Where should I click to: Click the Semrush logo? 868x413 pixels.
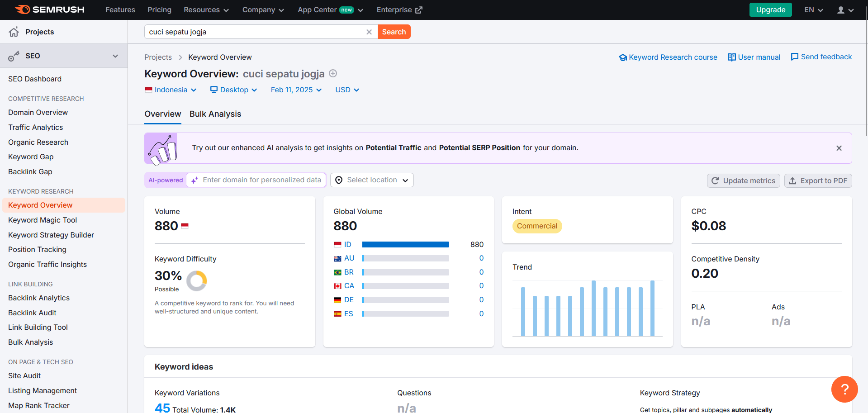pyautogui.click(x=49, y=9)
